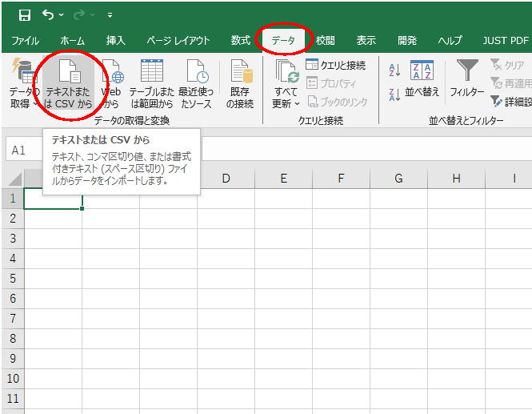Select row 8 header

click(x=13, y=339)
